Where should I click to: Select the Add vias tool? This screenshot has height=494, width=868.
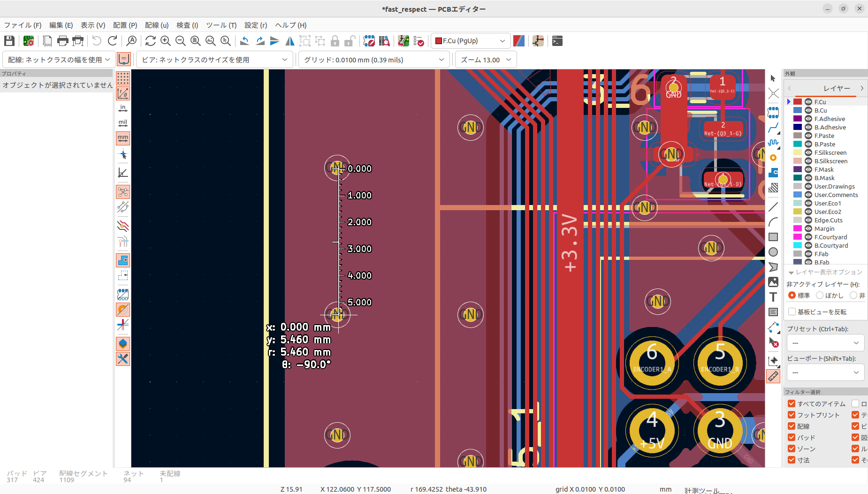coord(773,158)
